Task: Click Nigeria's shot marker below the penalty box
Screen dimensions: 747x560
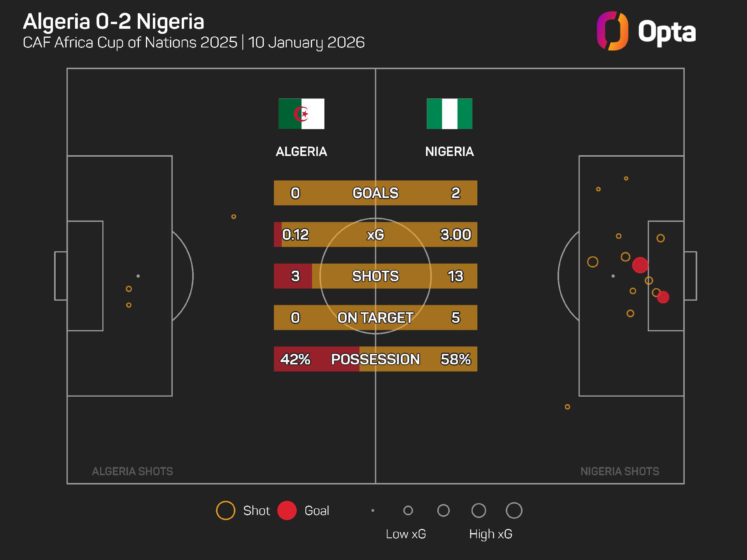Action: (x=568, y=407)
